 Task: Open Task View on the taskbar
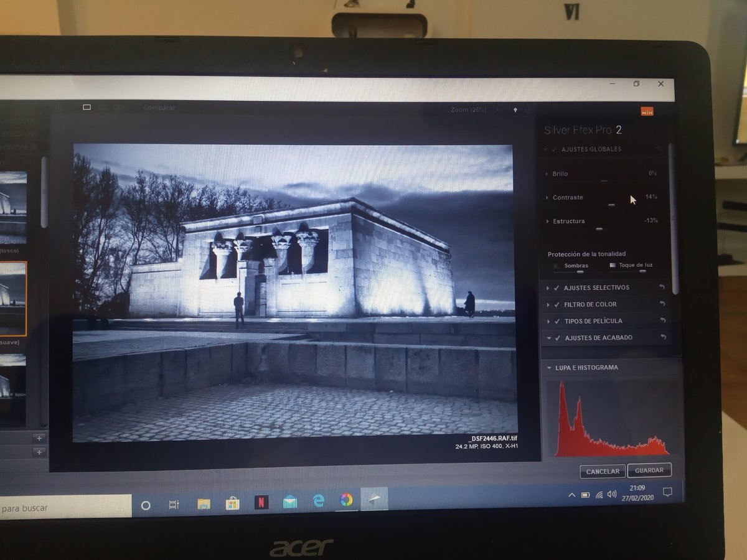click(174, 505)
